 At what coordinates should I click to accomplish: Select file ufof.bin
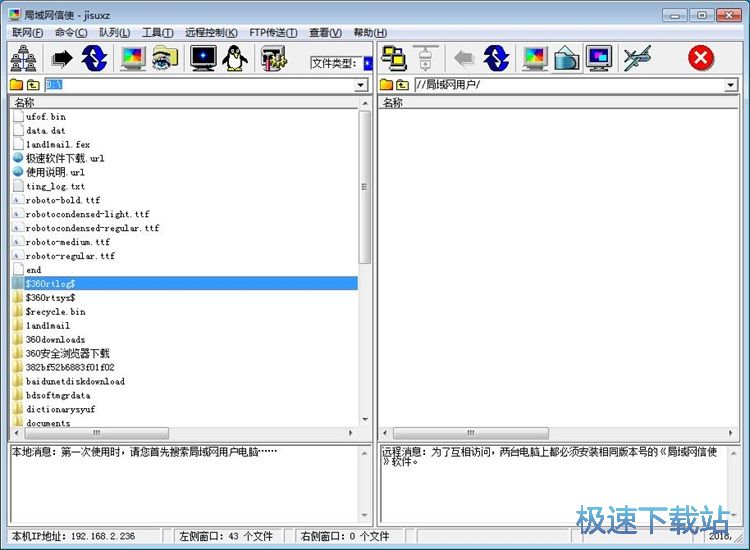coord(46,117)
